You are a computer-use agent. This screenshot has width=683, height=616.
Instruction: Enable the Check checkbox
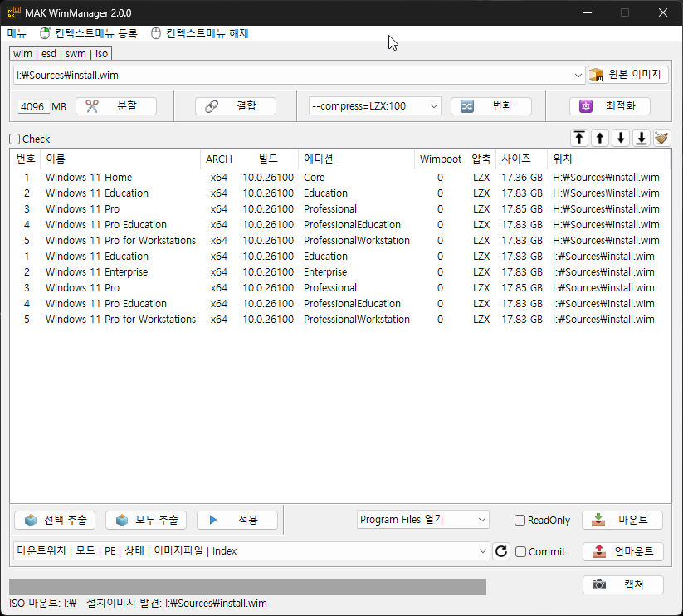click(x=15, y=139)
